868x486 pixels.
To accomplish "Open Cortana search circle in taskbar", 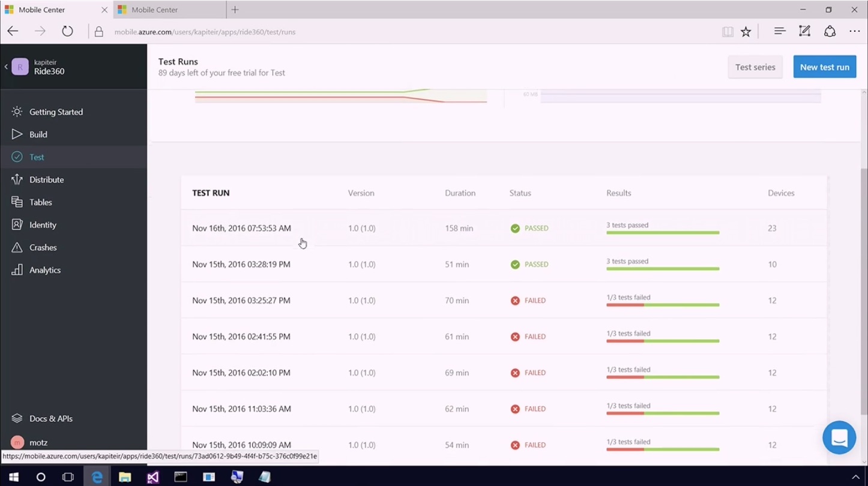I will [x=41, y=477].
